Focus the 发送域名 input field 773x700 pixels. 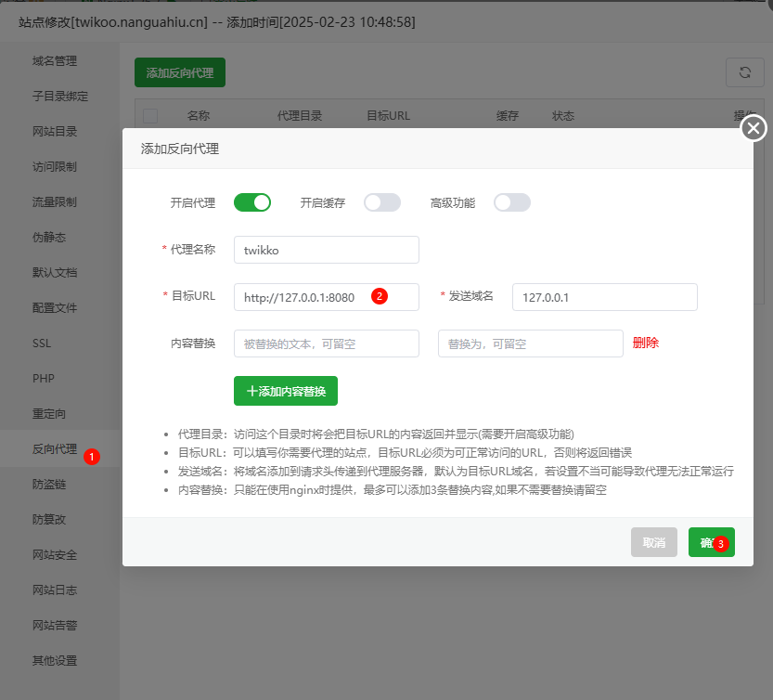coord(603,297)
